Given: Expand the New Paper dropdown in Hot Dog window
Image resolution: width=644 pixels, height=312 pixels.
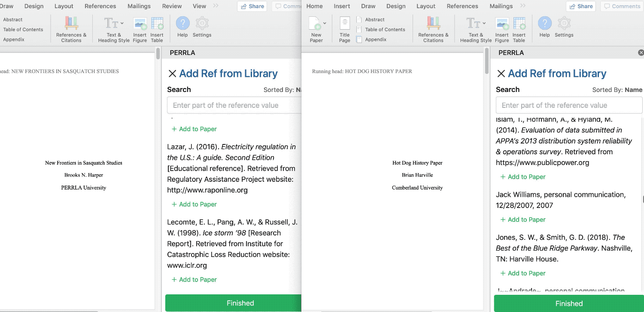Looking at the screenshot, I should [325, 23].
